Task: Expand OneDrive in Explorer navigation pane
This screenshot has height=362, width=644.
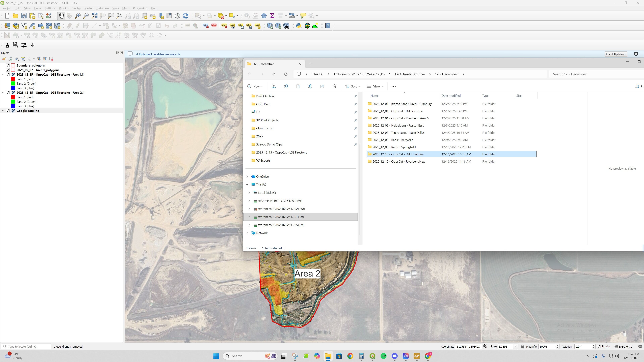Action: [247, 177]
